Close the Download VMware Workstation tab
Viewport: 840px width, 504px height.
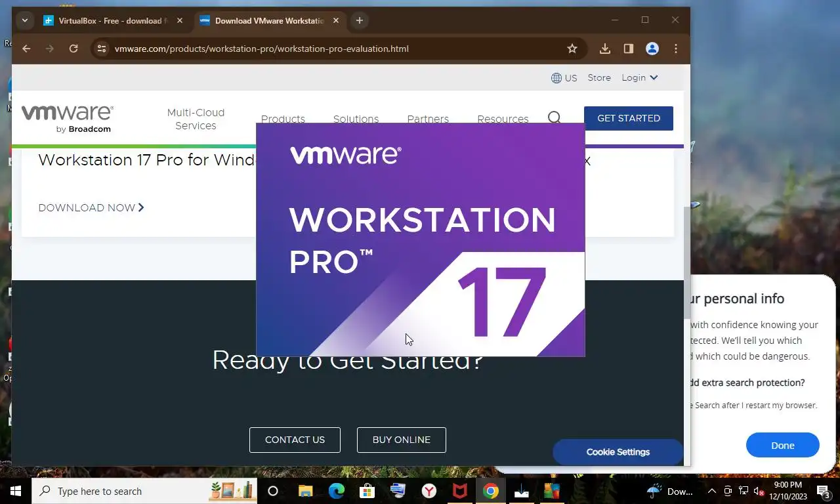[x=336, y=20]
